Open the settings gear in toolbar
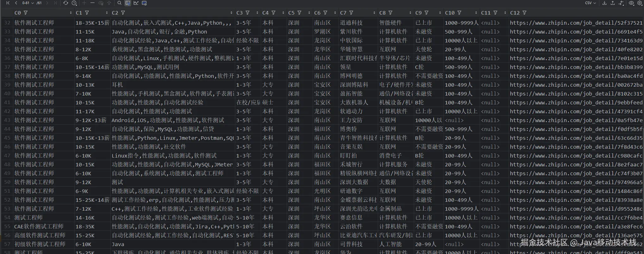Screen dimensions: 644x254 (640, 3)
